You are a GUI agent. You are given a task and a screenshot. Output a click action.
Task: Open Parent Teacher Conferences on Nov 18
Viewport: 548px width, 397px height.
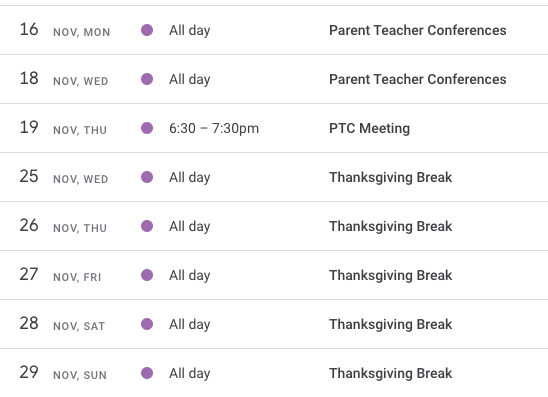point(418,79)
